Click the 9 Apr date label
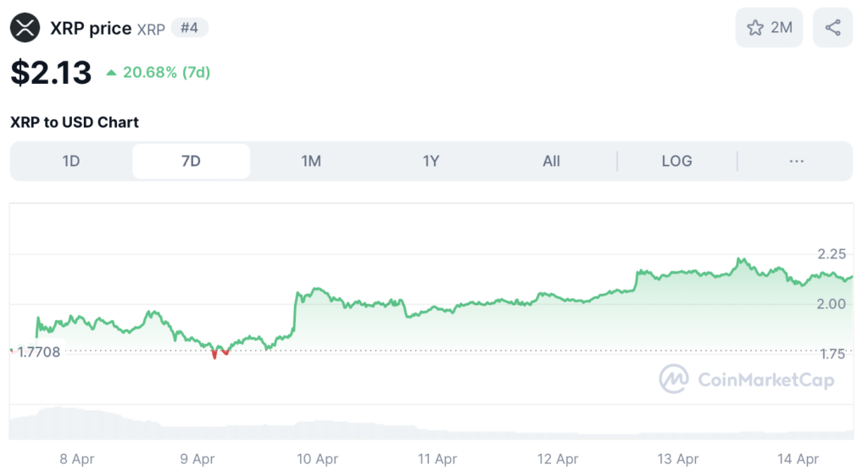 [197, 459]
